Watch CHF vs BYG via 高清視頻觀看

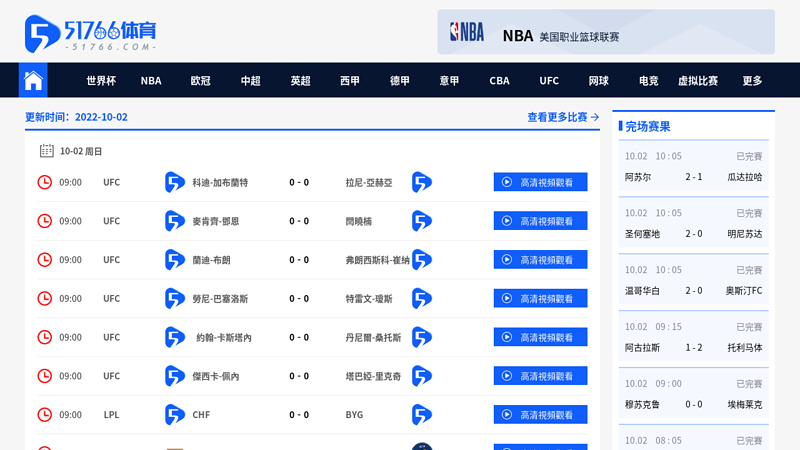[x=540, y=415]
